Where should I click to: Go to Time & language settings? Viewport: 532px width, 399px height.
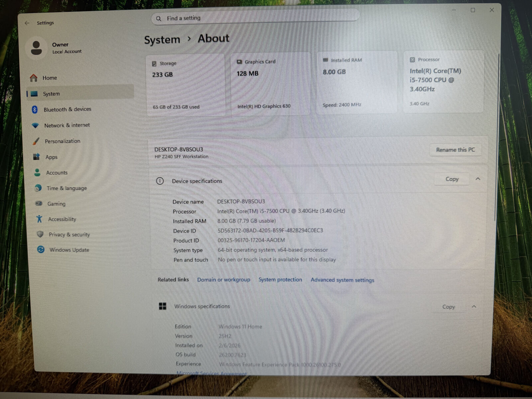click(x=66, y=188)
